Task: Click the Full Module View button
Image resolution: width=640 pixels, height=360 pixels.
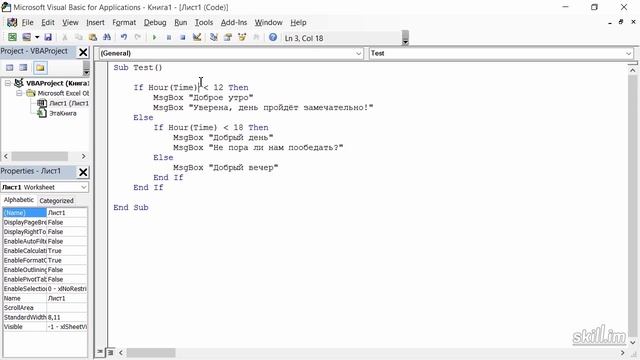Action: pyautogui.click(x=110, y=352)
